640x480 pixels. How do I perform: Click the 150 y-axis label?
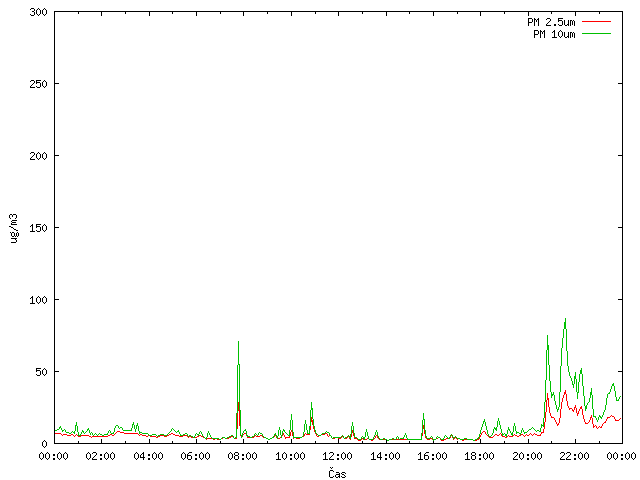(x=38, y=228)
